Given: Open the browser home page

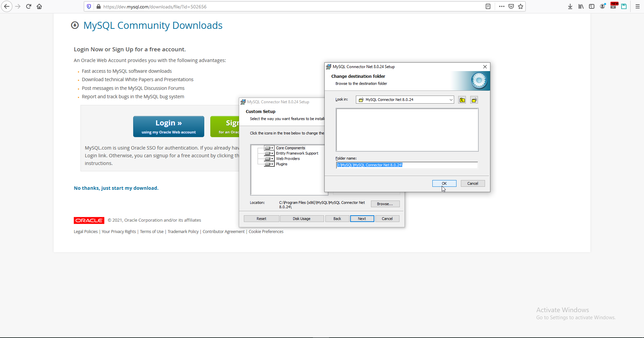Looking at the screenshot, I should 39,6.
